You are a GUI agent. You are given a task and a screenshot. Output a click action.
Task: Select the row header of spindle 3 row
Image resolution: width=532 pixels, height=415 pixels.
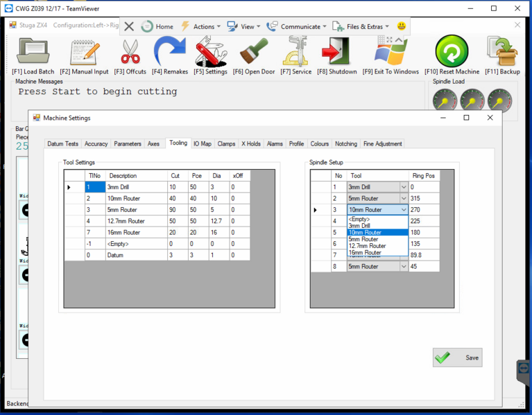click(x=321, y=210)
